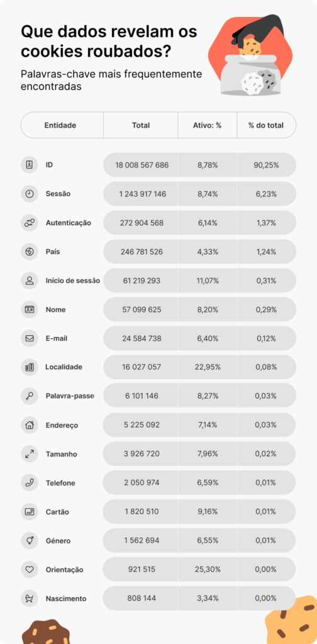Image resolution: width=317 pixels, height=644 pixels.
Task: Click the País globe icon
Action: tap(29, 252)
